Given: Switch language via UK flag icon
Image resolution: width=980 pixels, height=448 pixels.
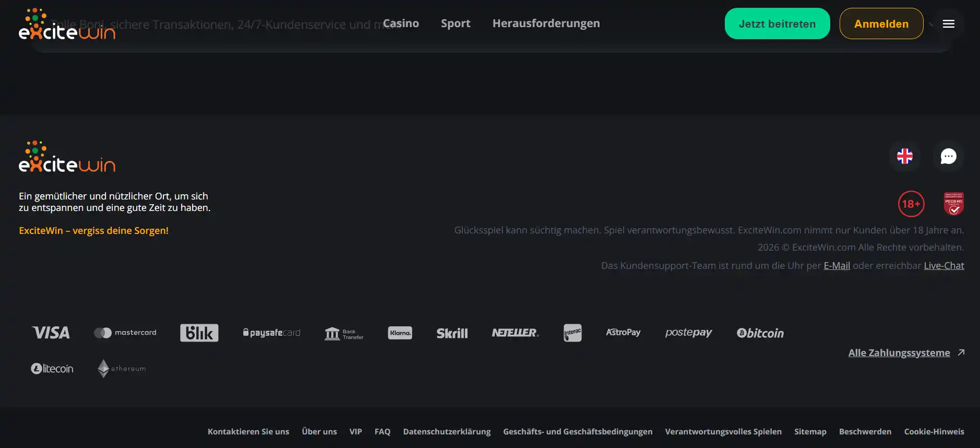Looking at the screenshot, I should click(x=904, y=156).
